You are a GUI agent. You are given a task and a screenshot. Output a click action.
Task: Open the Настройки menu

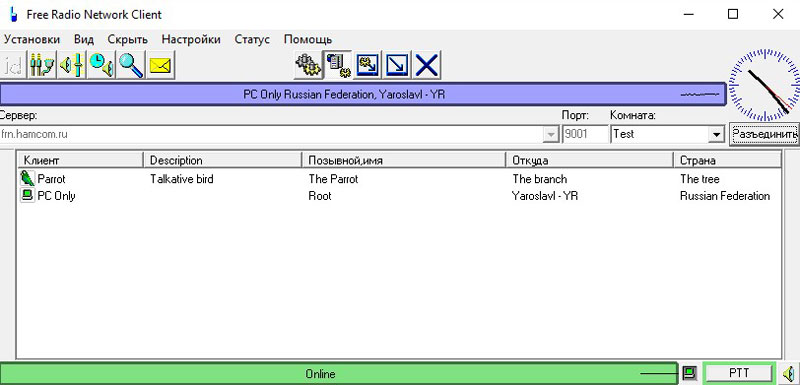tap(191, 39)
